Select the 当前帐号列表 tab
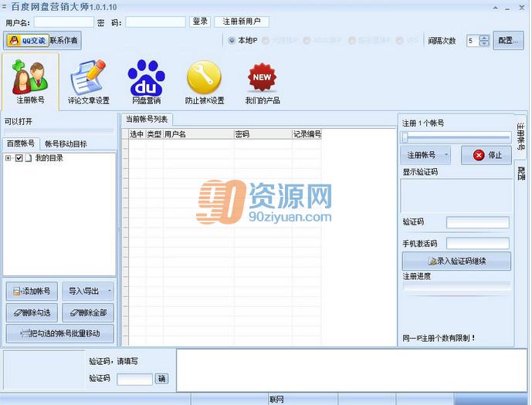The image size is (532, 405). click(x=147, y=120)
